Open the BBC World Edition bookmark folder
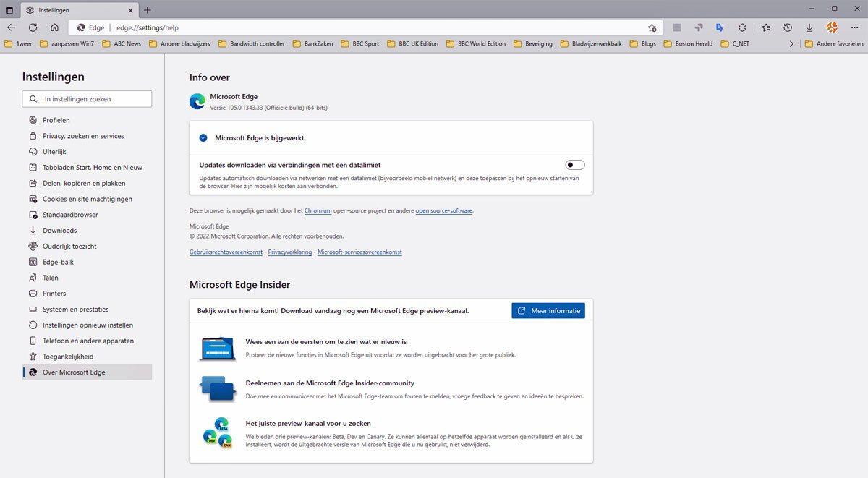868x478 pixels. pyautogui.click(x=476, y=43)
